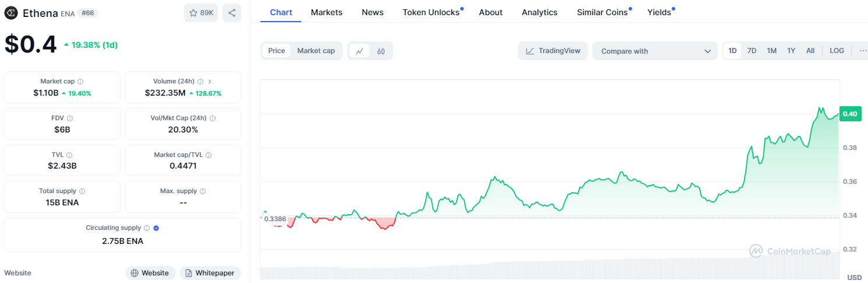Open the Markets tab

pyautogui.click(x=327, y=12)
